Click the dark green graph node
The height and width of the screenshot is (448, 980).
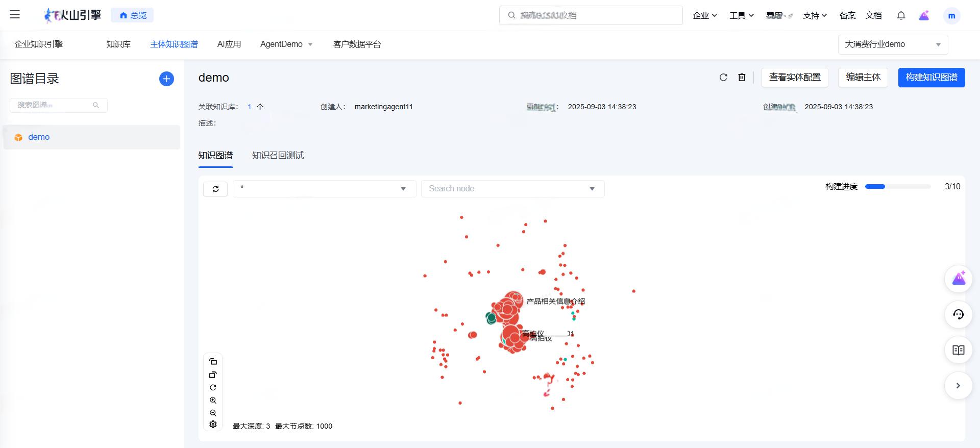491,318
